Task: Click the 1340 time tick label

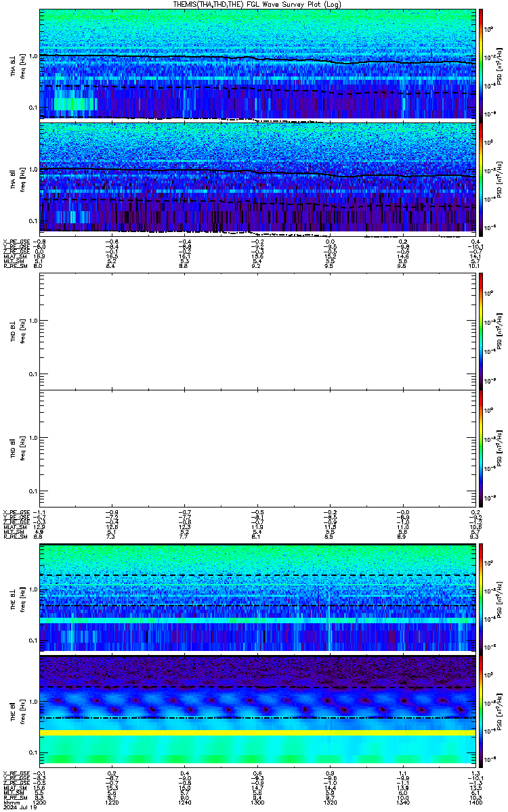Action: 402,803
